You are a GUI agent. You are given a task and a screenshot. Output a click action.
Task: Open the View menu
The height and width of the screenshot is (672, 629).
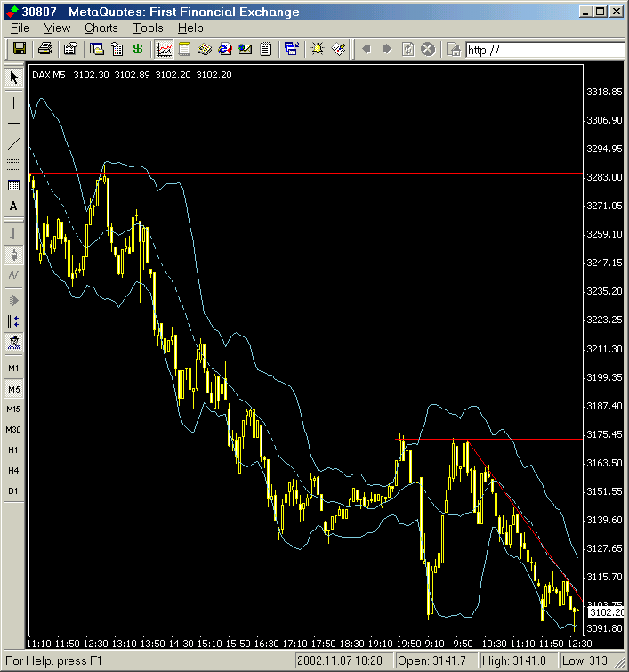click(57, 28)
